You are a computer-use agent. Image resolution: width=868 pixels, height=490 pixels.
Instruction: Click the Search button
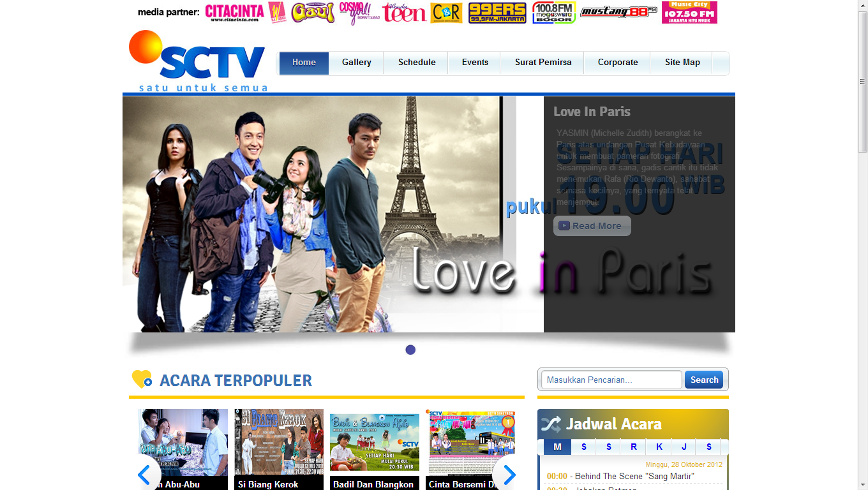pos(704,380)
